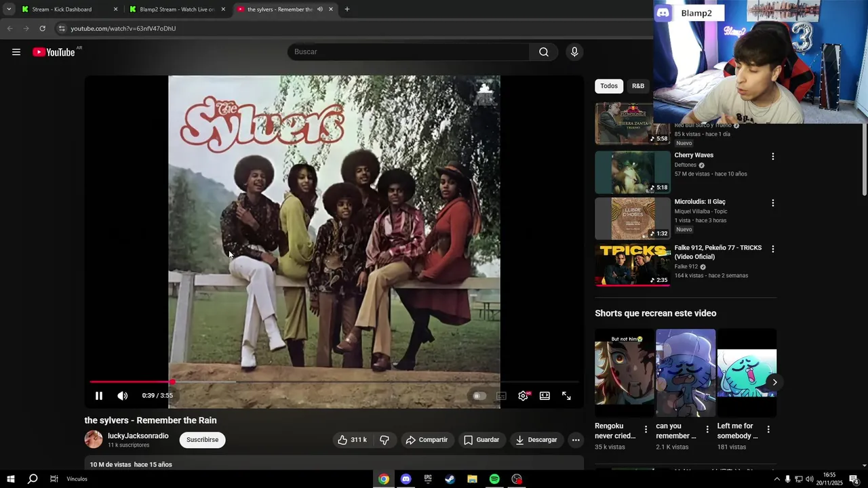Open 'Rengoku never cried' short thumbnail
This screenshot has height=488, width=868.
tap(625, 373)
